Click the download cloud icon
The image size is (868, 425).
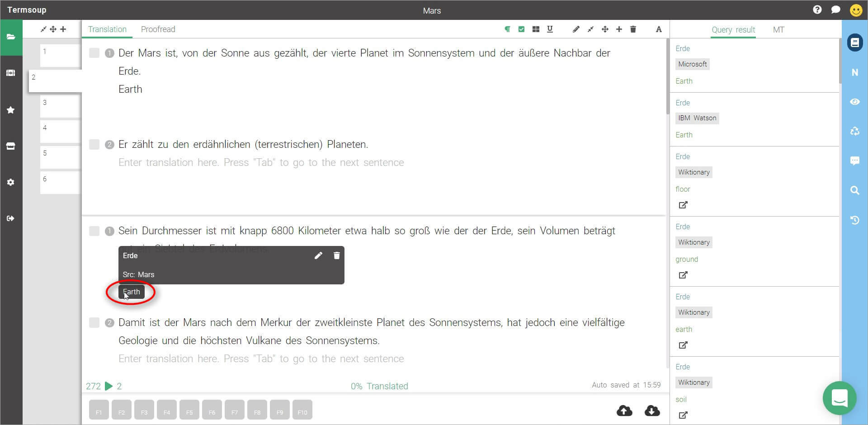pos(652,411)
